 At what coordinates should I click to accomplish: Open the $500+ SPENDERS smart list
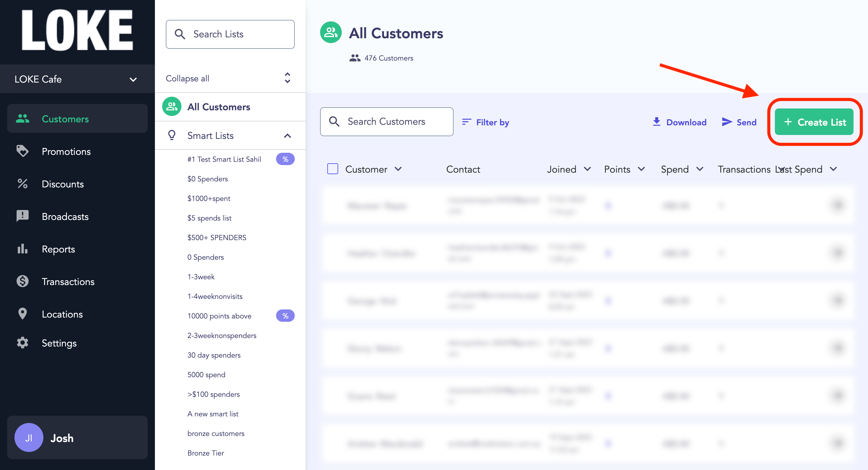(x=217, y=237)
